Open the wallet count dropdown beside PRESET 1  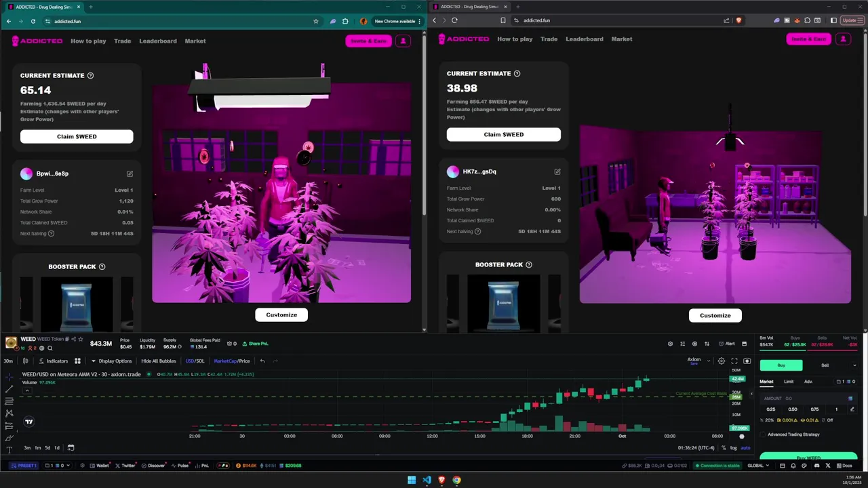tap(58, 466)
